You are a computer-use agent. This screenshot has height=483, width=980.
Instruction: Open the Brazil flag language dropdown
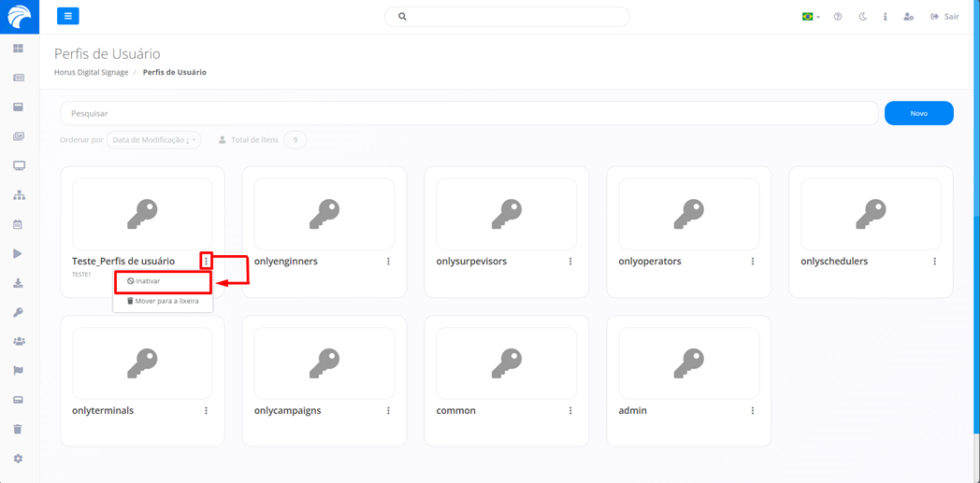(x=812, y=17)
